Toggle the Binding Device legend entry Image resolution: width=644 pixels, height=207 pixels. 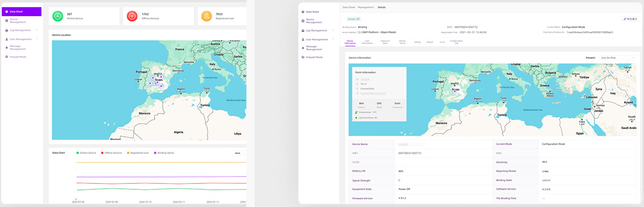pos(164,153)
